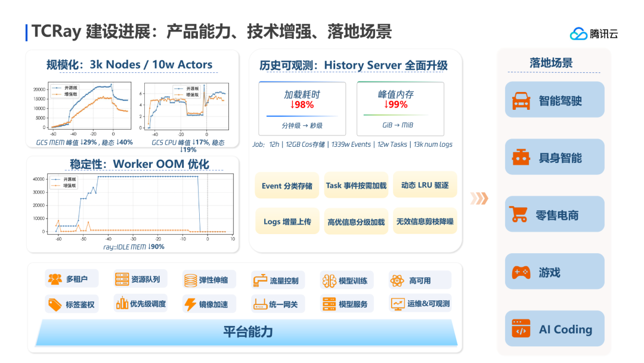Click the orange triple-chevron arrow

pos(479,198)
